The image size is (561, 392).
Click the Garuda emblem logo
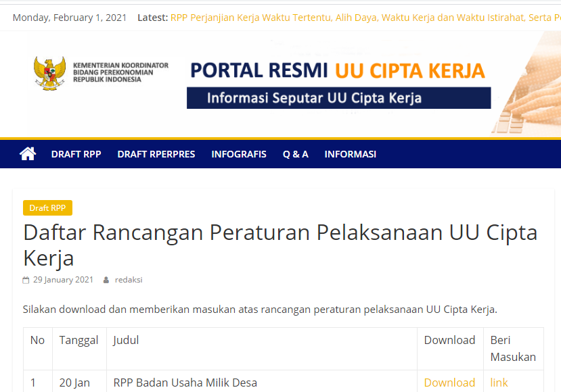point(49,73)
